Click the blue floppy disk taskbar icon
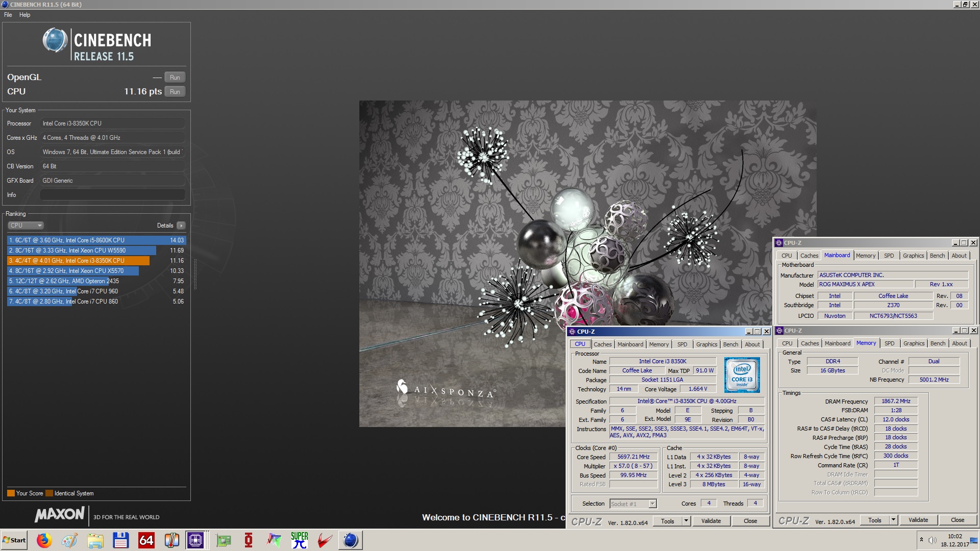The height and width of the screenshot is (551, 980). click(120, 540)
